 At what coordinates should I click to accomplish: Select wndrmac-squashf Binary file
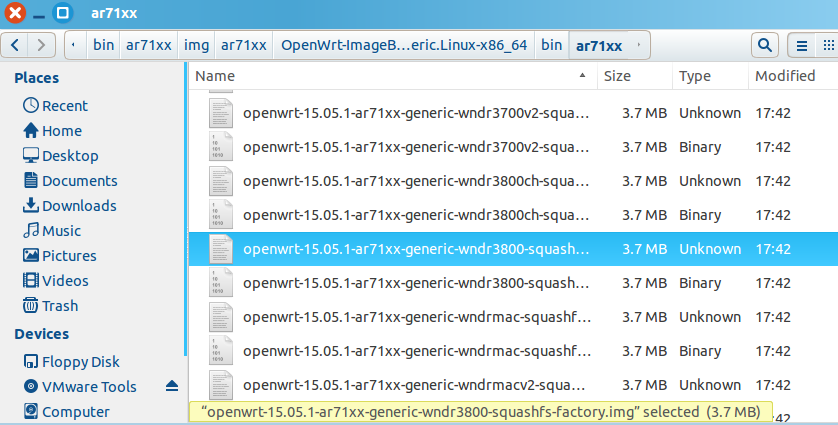tap(513, 351)
